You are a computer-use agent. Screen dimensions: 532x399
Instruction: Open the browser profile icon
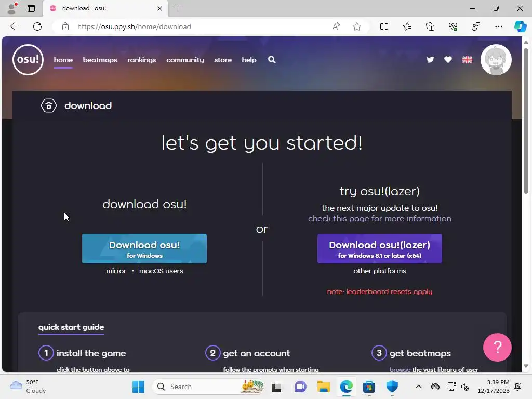[12, 8]
